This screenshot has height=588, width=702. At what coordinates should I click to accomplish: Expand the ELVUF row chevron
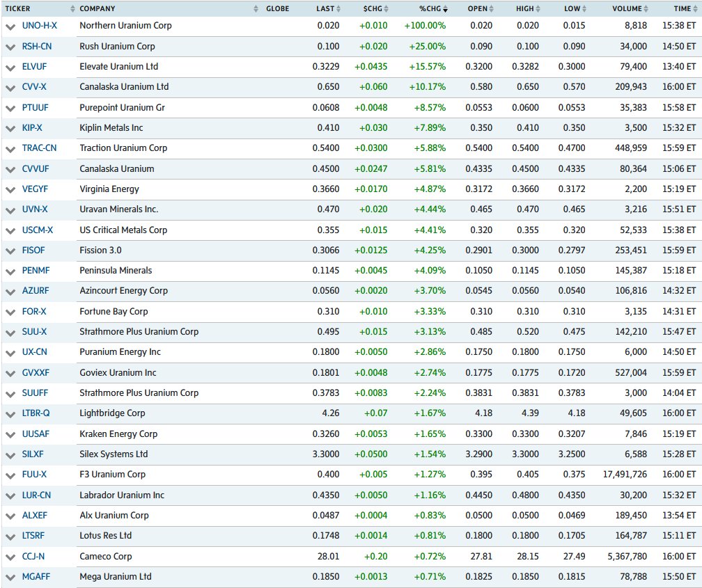(x=10, y=68)
